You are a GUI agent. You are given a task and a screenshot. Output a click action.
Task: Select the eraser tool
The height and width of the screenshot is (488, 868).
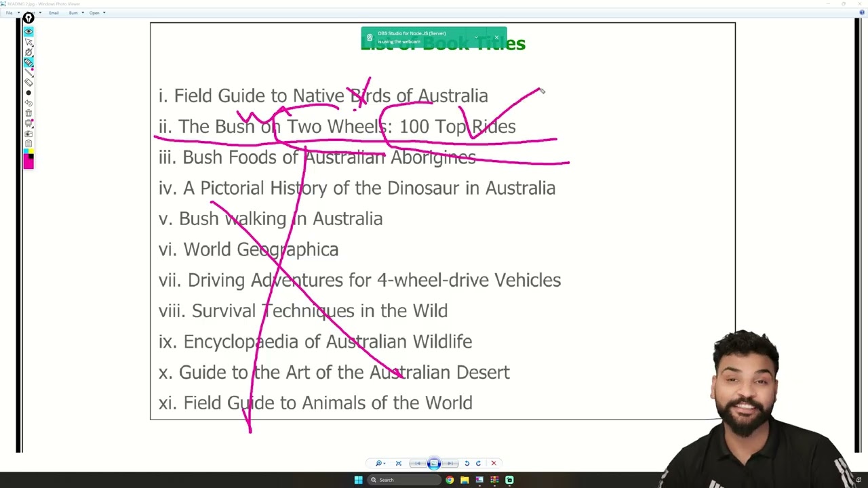pos(28,83)
